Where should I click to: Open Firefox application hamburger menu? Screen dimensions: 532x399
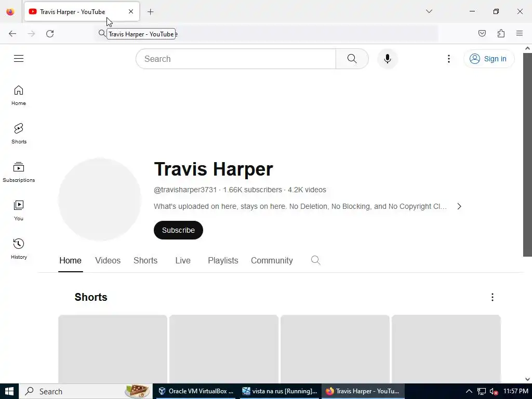point(520,33)
